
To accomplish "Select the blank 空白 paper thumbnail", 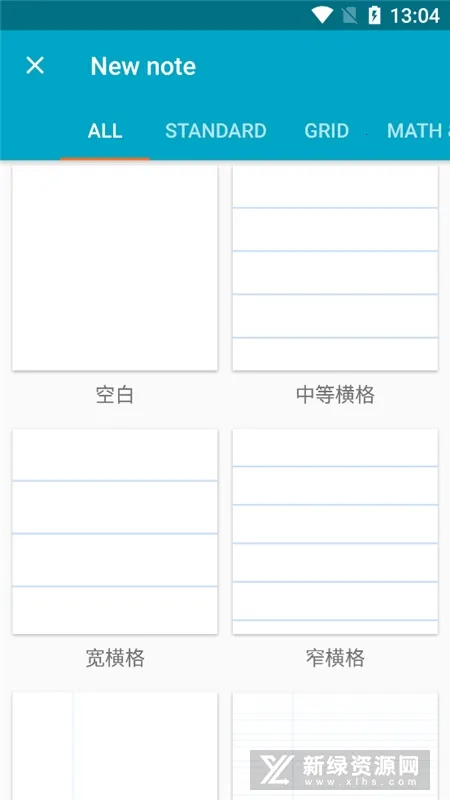I will click(x=115, y=268).
